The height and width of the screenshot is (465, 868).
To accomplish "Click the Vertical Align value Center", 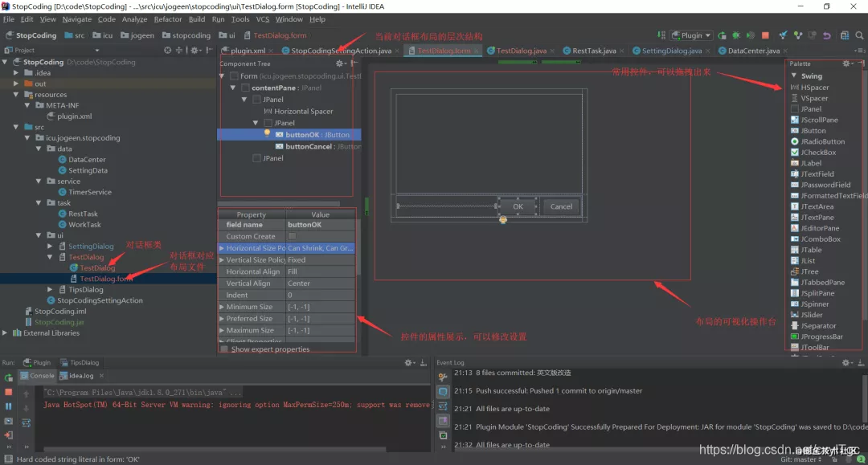I will point(320,283).
